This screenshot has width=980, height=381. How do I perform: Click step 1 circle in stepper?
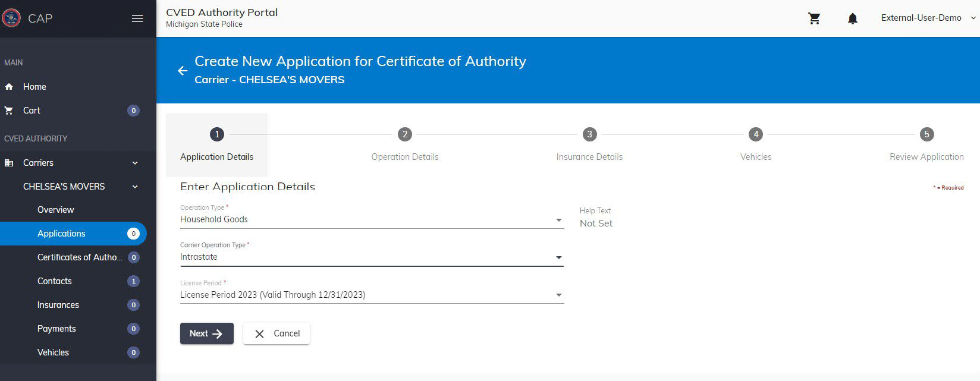coord(217,134)
